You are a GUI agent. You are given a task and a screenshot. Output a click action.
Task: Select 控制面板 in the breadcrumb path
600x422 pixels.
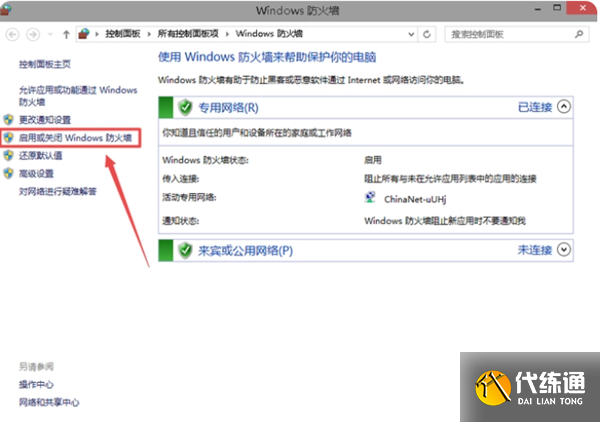[x=124, y=34]
